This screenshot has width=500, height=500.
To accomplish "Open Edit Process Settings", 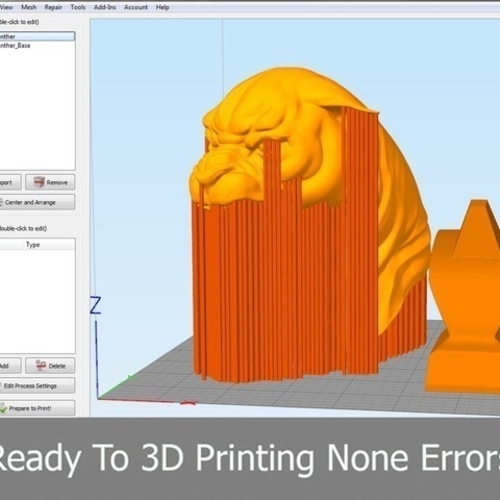I will coord(37,386).
